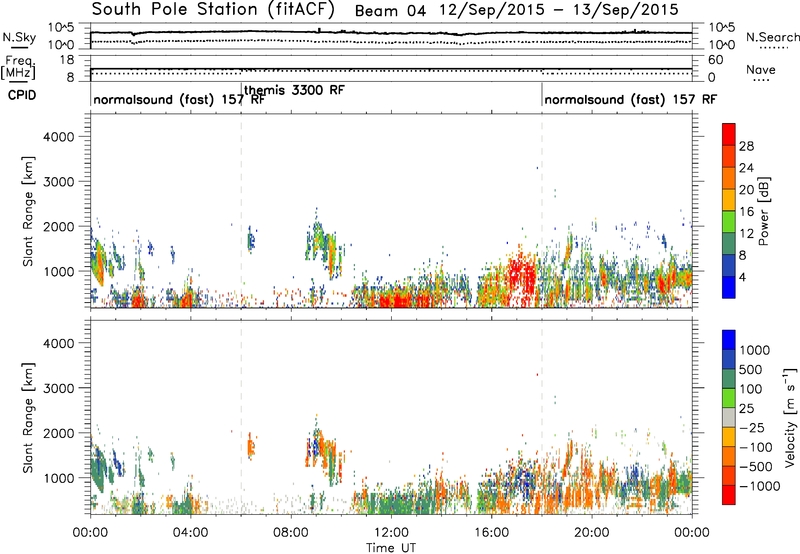Click the 'CPID' row label

pos(22,95)
